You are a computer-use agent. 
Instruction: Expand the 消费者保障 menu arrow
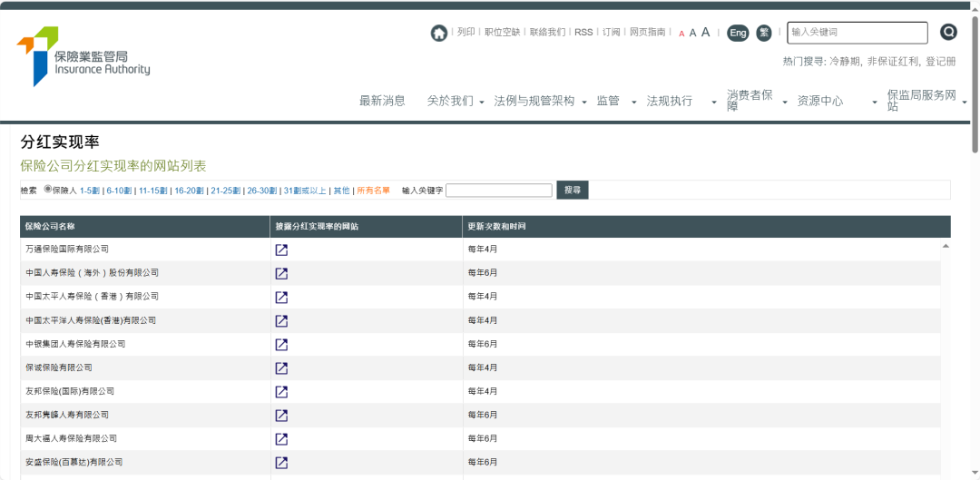(785, 103)
